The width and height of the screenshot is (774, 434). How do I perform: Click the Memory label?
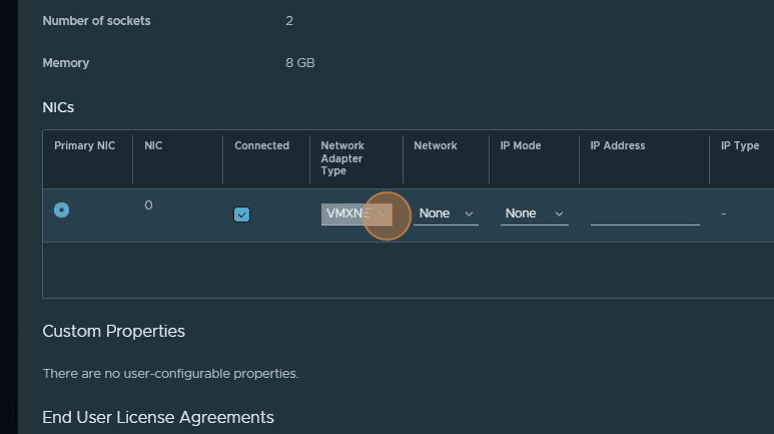[x=66, y=63]
